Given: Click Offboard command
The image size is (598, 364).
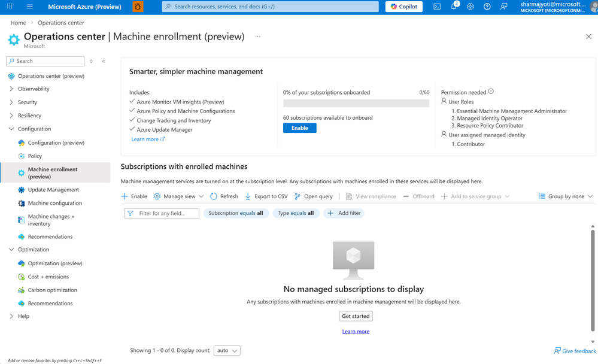Looking at the screenshot, I should (419, 196).
